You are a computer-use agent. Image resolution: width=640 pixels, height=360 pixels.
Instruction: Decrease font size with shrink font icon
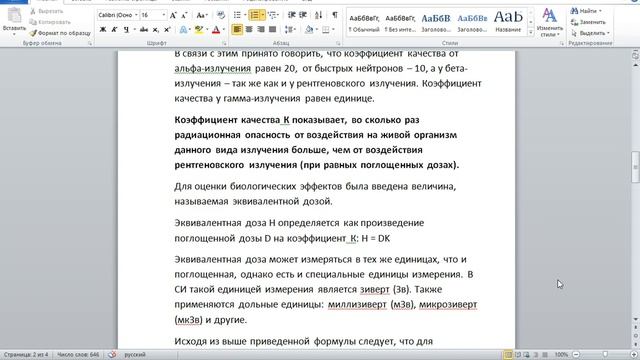coord(184,15)
